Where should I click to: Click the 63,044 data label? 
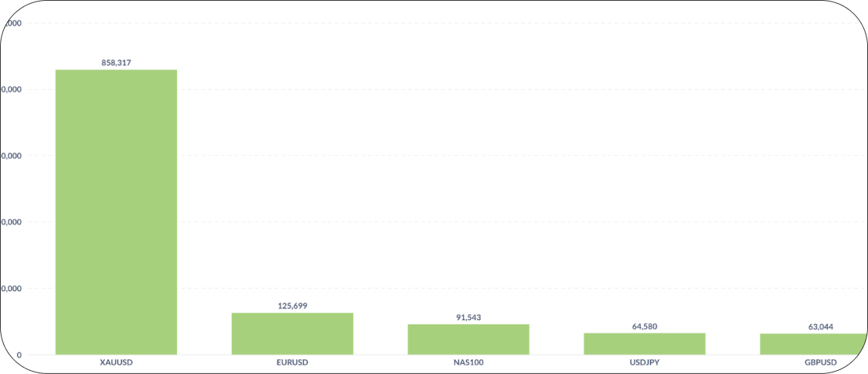[821, 326]
